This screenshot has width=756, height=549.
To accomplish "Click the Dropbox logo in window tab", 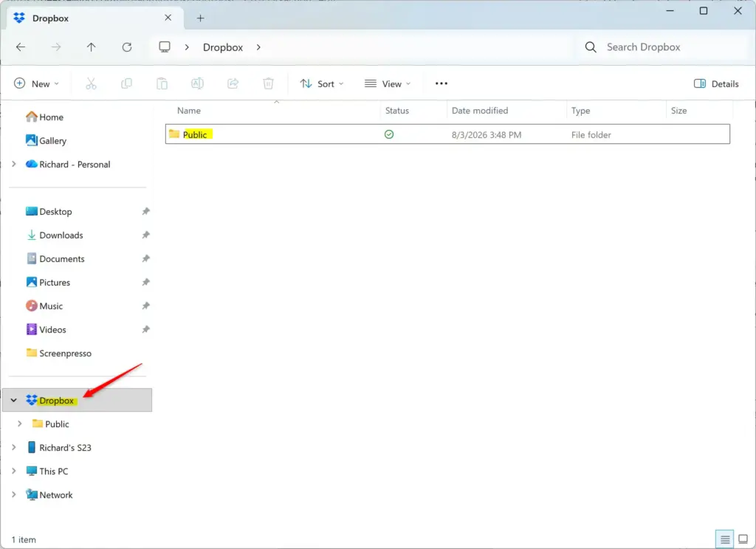I will 19,18.
